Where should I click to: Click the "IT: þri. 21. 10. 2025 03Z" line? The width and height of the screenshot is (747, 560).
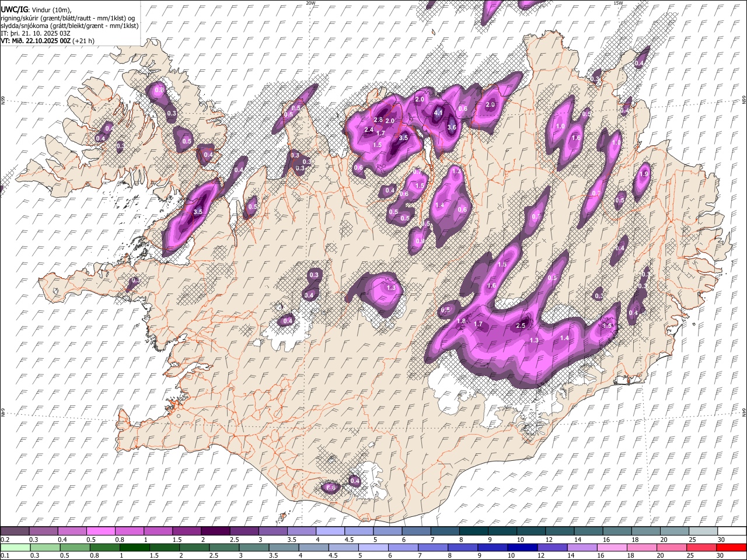35,34
